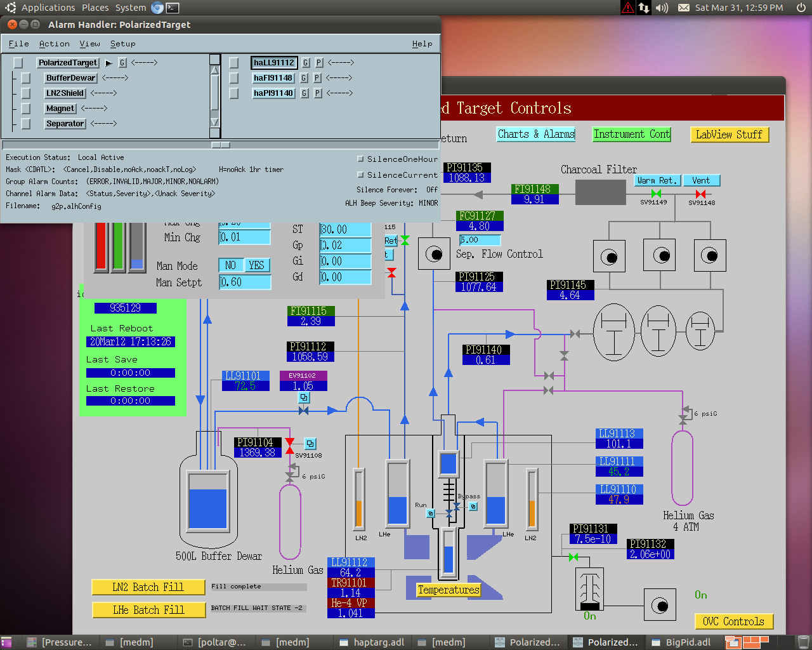Open the System menu
The height and width of the screenshot is (650, 812).
tap(131, 8)
